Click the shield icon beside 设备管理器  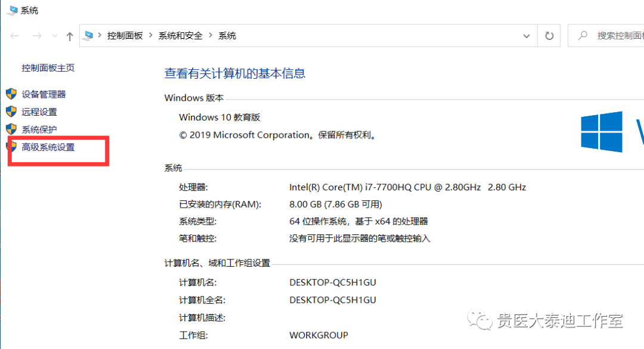[11, 94]
